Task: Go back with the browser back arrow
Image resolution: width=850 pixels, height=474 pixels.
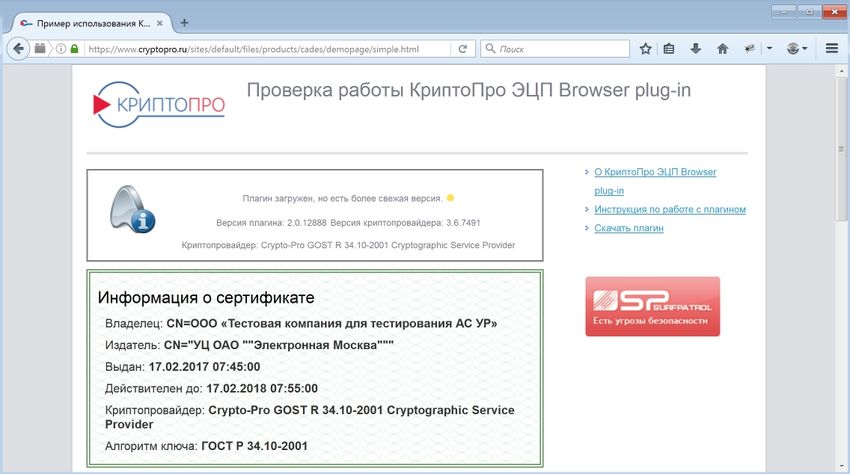Action: tap(18, 49)
